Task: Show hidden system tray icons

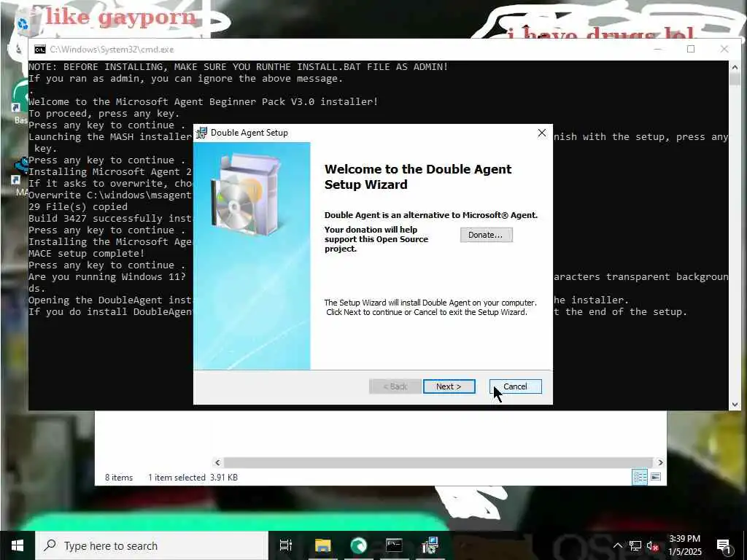Action: pyautogui.click(x=617, y=545)
